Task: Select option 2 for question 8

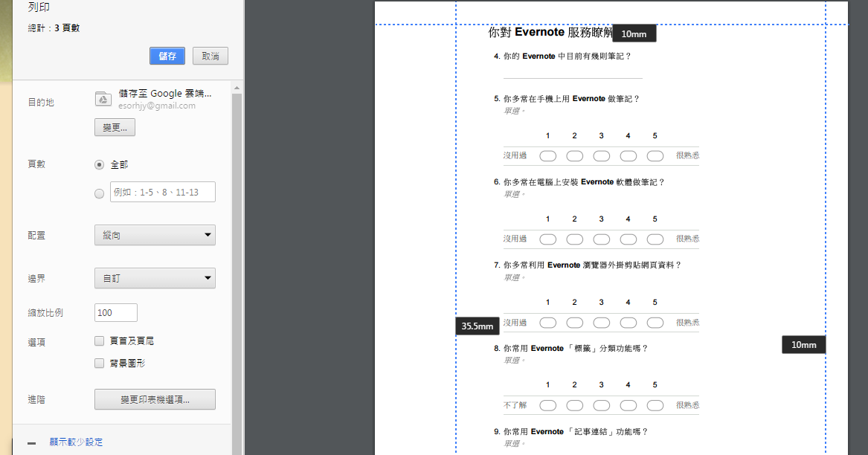Action: 575,405
